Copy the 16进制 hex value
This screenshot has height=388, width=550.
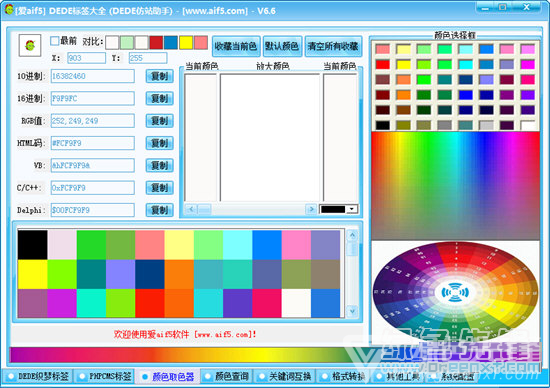coord(160,99)
